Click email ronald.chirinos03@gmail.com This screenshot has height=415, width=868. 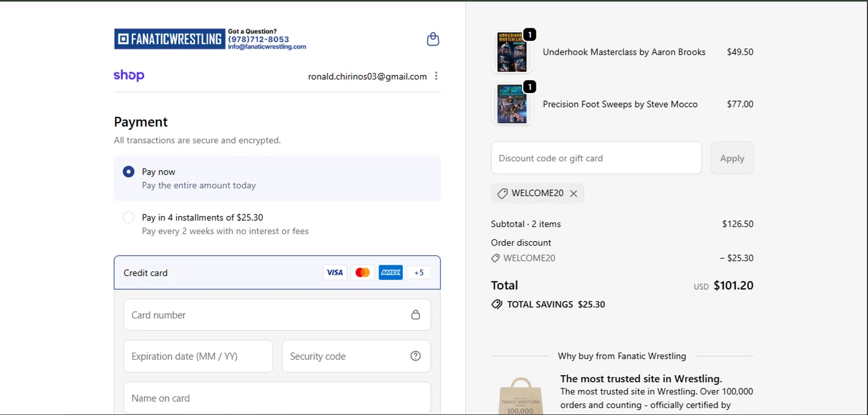367,76
